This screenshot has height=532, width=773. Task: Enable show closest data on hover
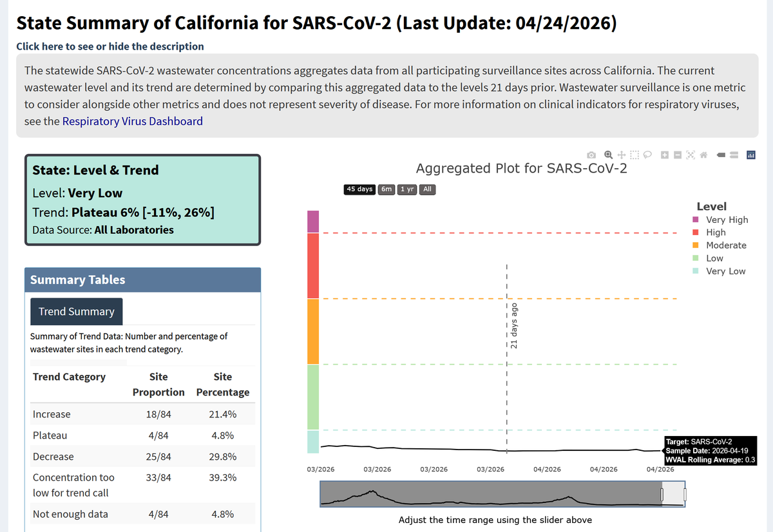click(721, 155)
